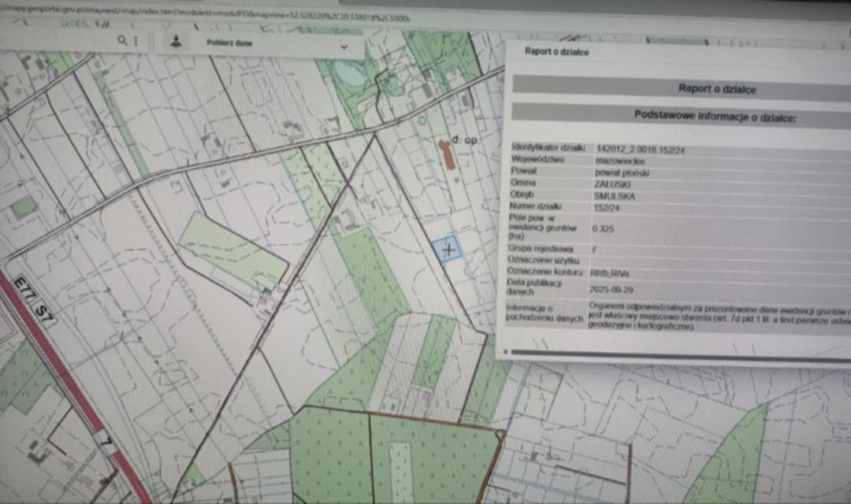Click the Pobierz dane label
Screen dimensions: 851x504
[229, 43]
